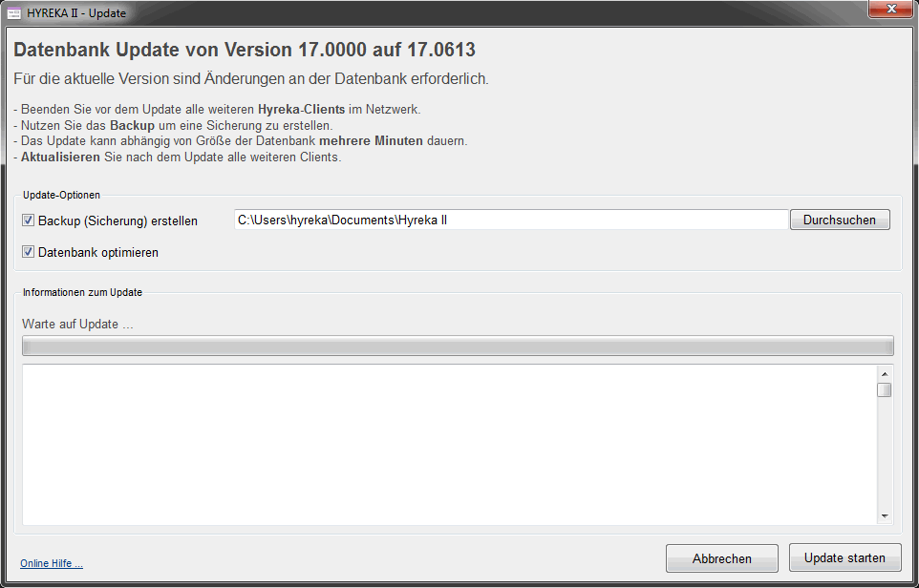Screen dimensions: 919x588
Task: Click the line about 'mehrere Minuten dauern'
Action: click(241, 141)
